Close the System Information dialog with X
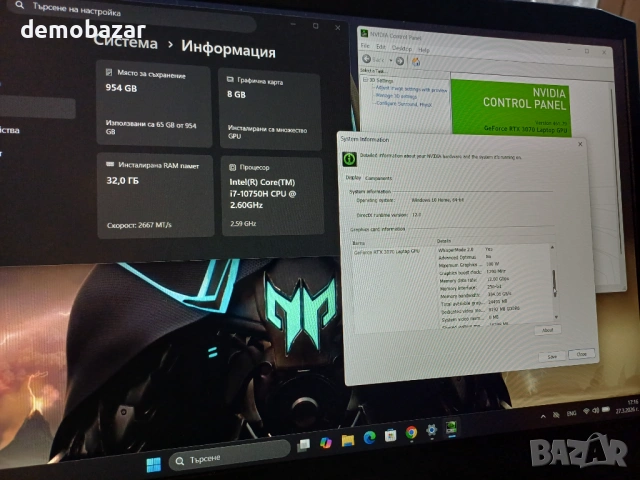The image size is (640, 480). pos(580,144)
